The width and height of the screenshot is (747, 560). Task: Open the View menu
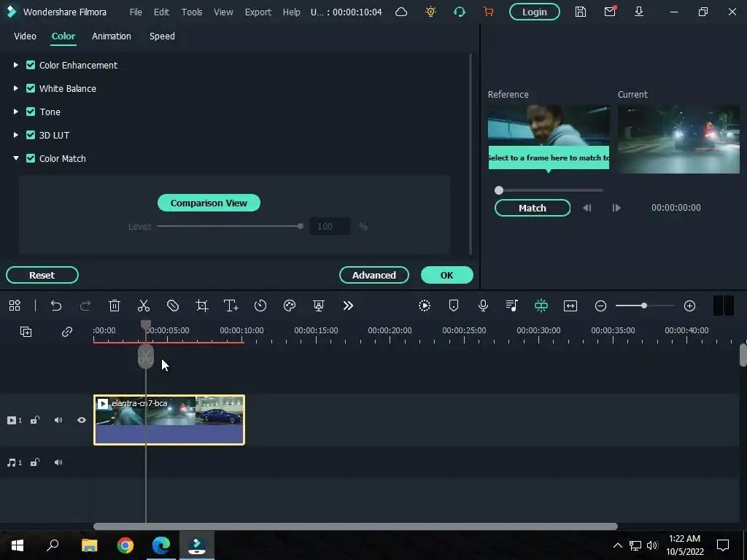pos(223,12)
